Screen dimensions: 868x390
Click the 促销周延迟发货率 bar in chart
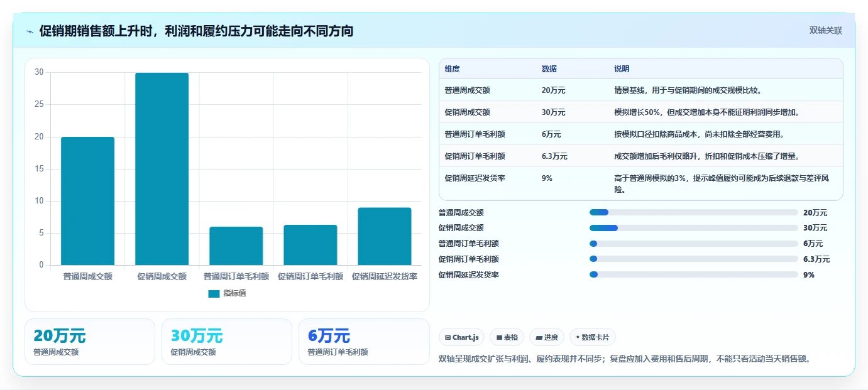[x=384, y=236]
